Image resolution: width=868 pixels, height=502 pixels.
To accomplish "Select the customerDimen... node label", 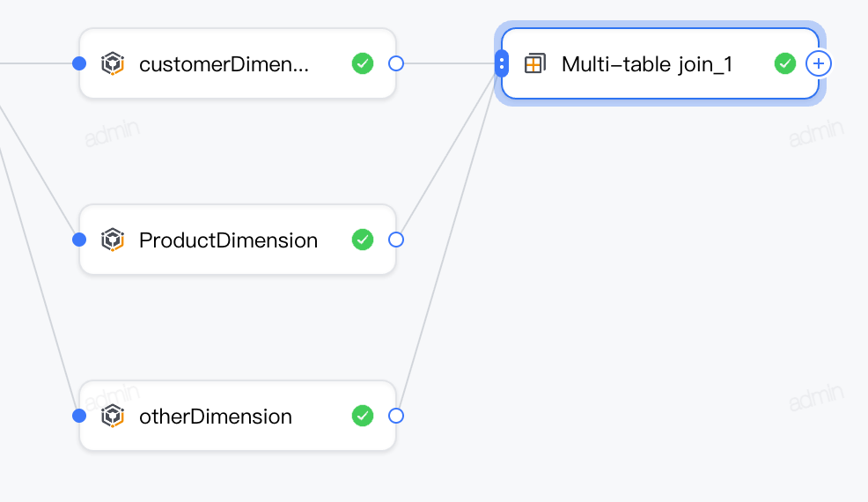I will pos(224,64).
